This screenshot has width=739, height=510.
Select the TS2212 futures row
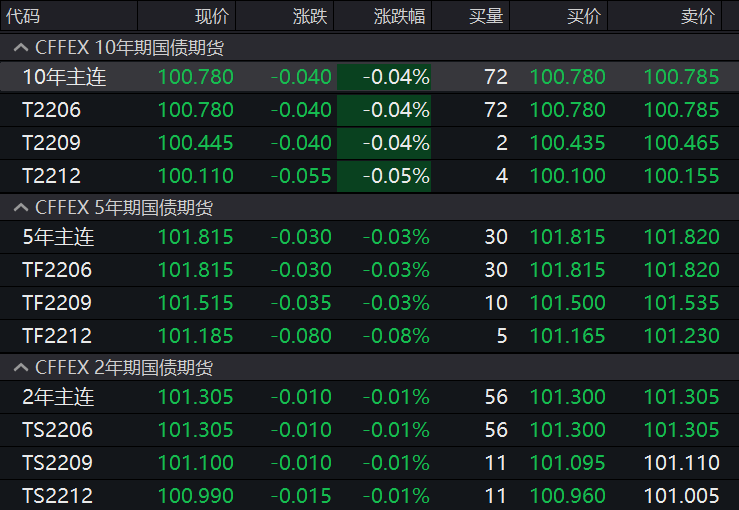point(57,496)
